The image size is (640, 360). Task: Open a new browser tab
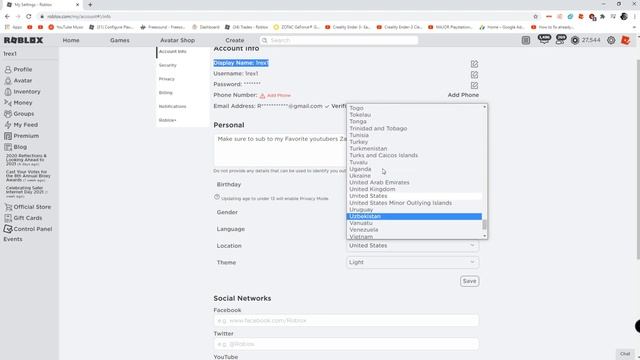90,4
